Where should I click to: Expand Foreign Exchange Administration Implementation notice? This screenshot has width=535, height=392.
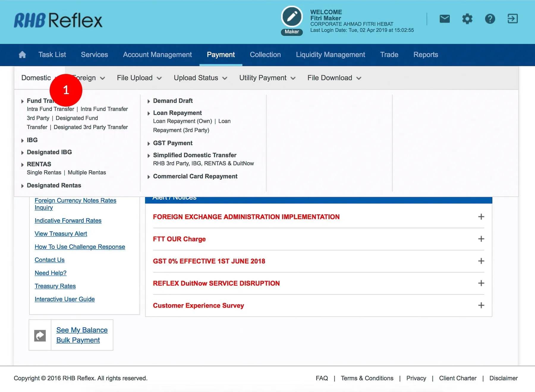(481, 217)
